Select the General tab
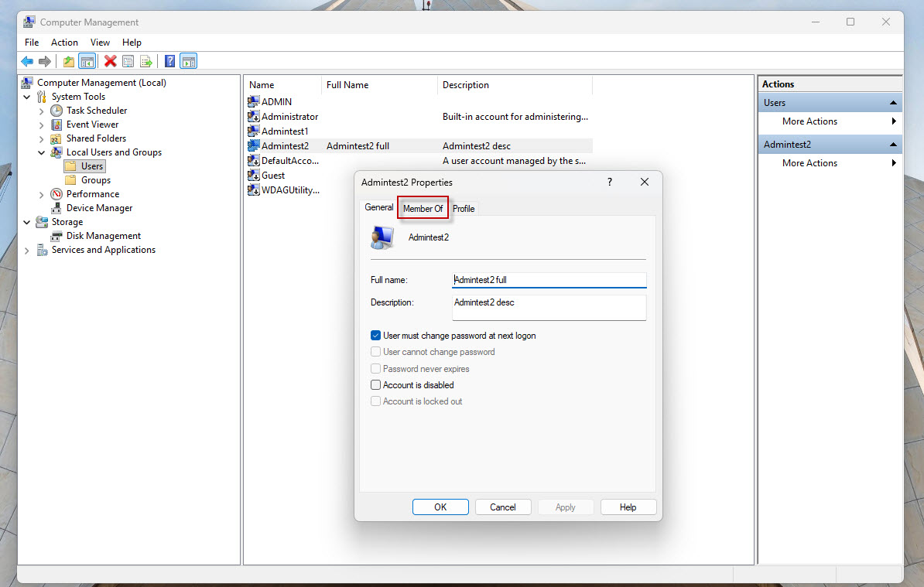924x587 pixels. 379,207
